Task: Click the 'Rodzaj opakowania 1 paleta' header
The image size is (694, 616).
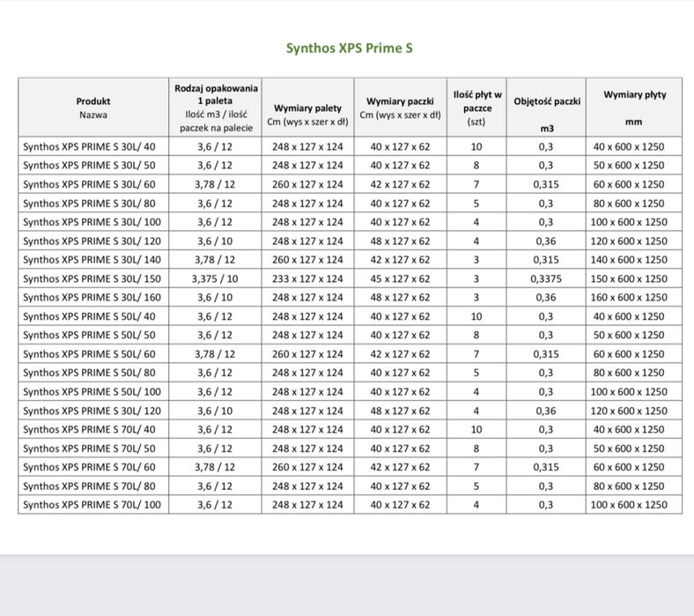Action: pos(216,108)
